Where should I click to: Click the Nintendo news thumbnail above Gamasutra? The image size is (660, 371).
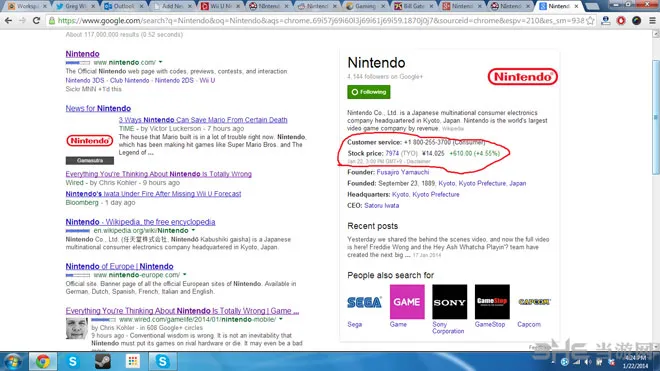click(x=90, y=141)
